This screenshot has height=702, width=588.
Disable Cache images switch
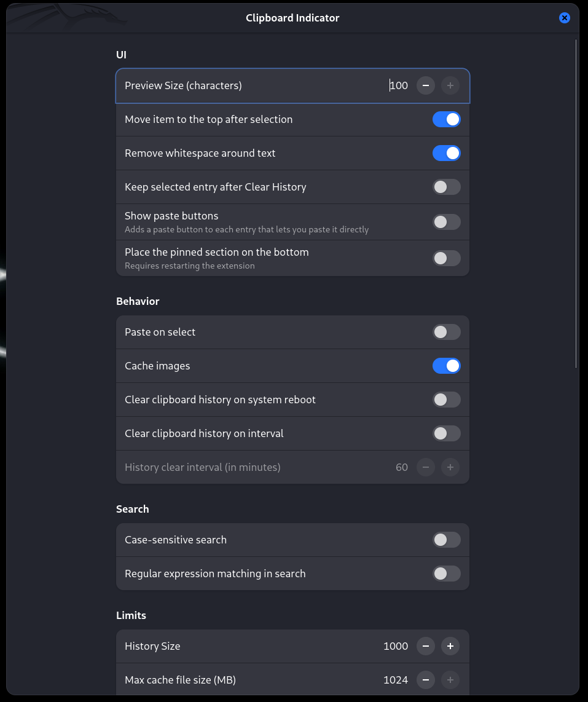pyautogui.click(x=446, y=366)
